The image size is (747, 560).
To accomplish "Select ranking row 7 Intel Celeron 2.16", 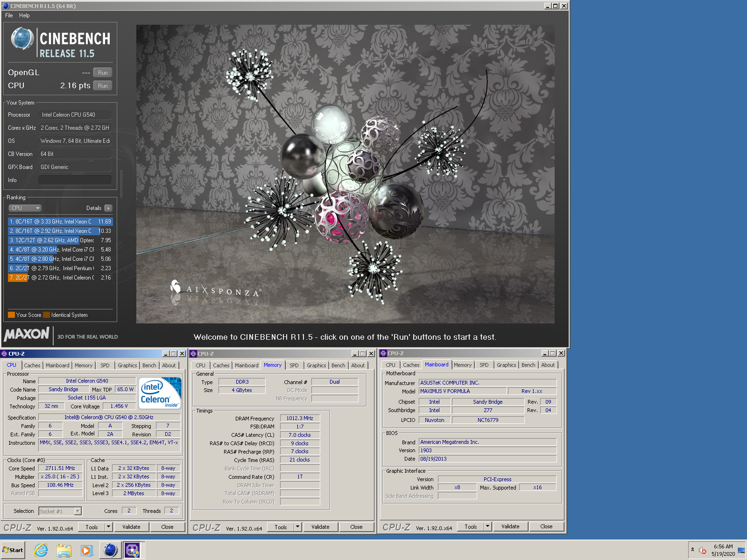I will [60, 278].
